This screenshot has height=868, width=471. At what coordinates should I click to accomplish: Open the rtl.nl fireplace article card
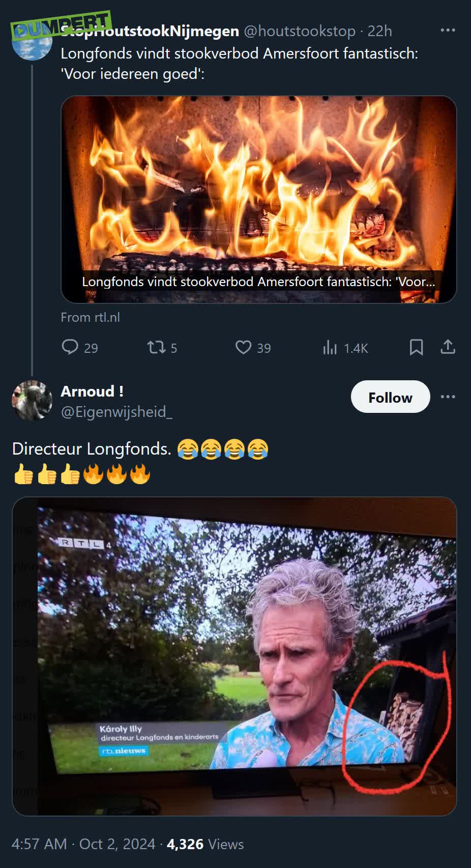click(x=258, y=199)
